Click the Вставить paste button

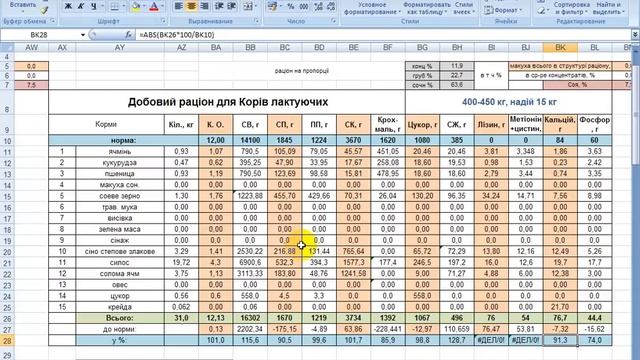tap(23, 5)
